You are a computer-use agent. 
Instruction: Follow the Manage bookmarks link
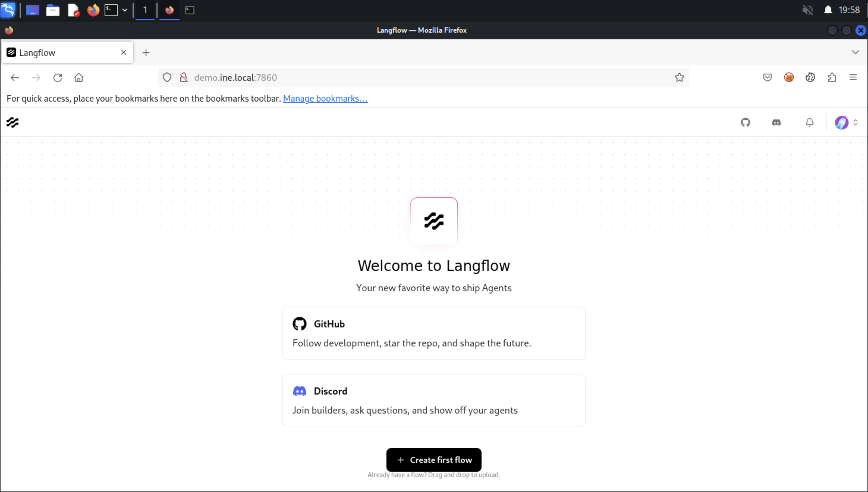tap(325, 98)
